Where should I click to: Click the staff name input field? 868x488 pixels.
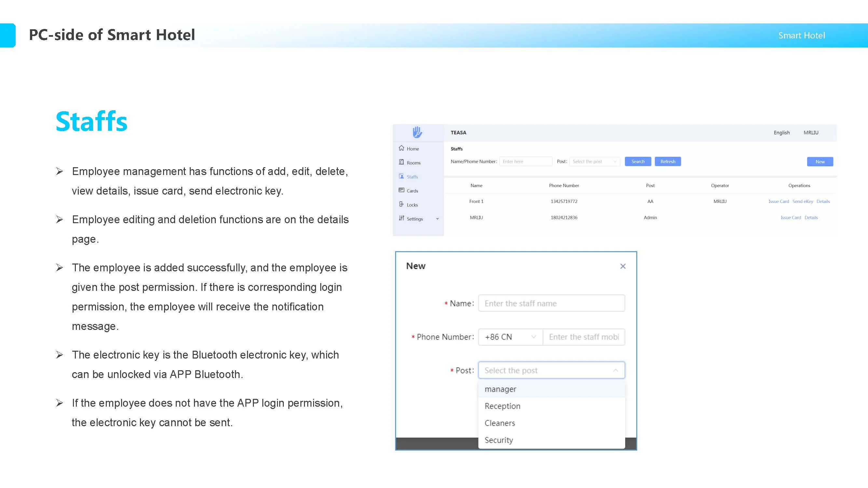551,304
